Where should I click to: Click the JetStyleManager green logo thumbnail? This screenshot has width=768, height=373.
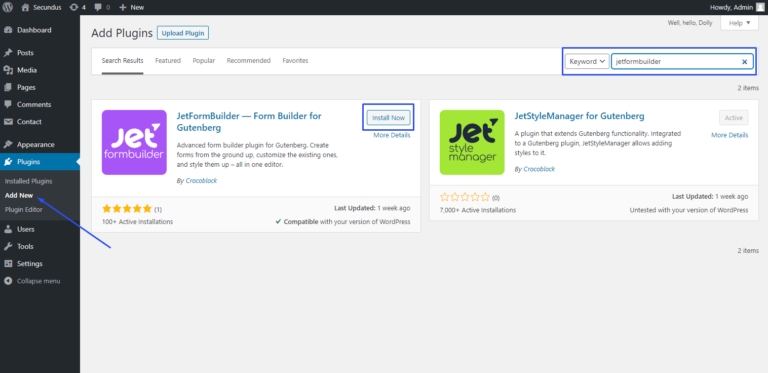click(472, 142)
